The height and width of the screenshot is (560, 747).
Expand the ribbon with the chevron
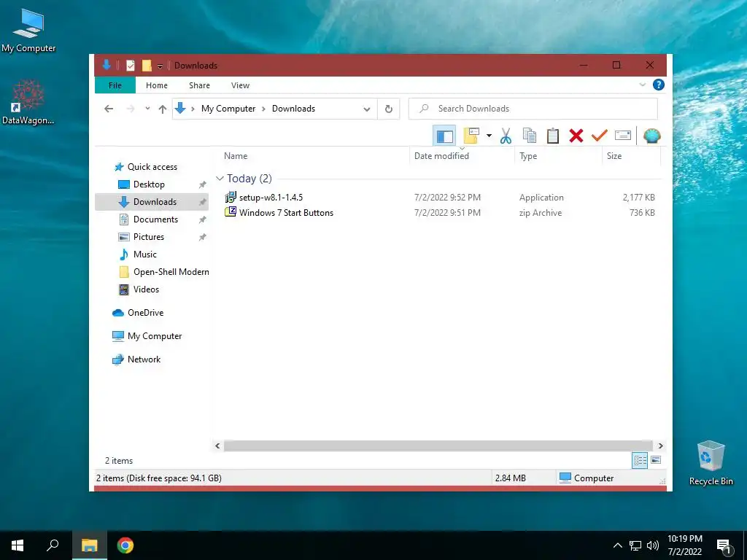click(x=642, y=85)
